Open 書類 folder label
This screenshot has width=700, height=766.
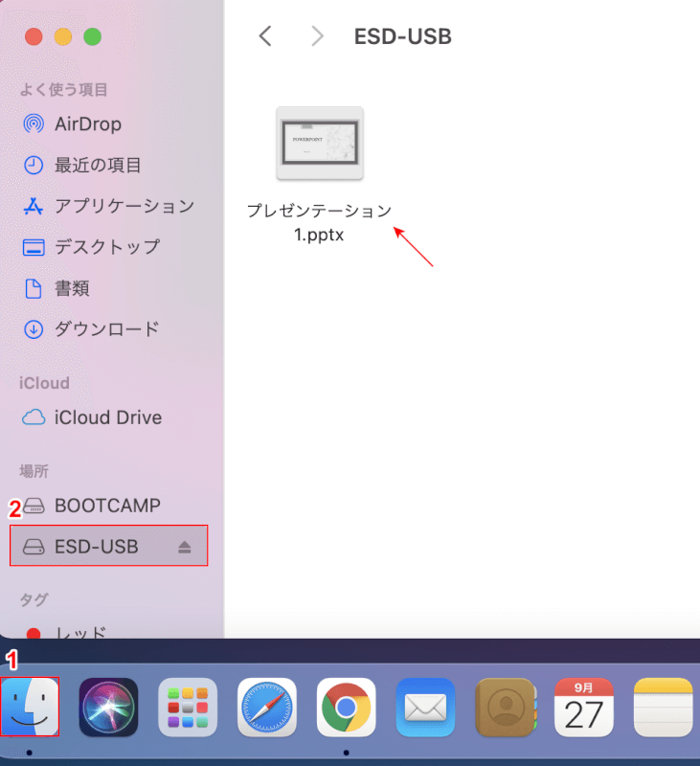pos(72,288)
